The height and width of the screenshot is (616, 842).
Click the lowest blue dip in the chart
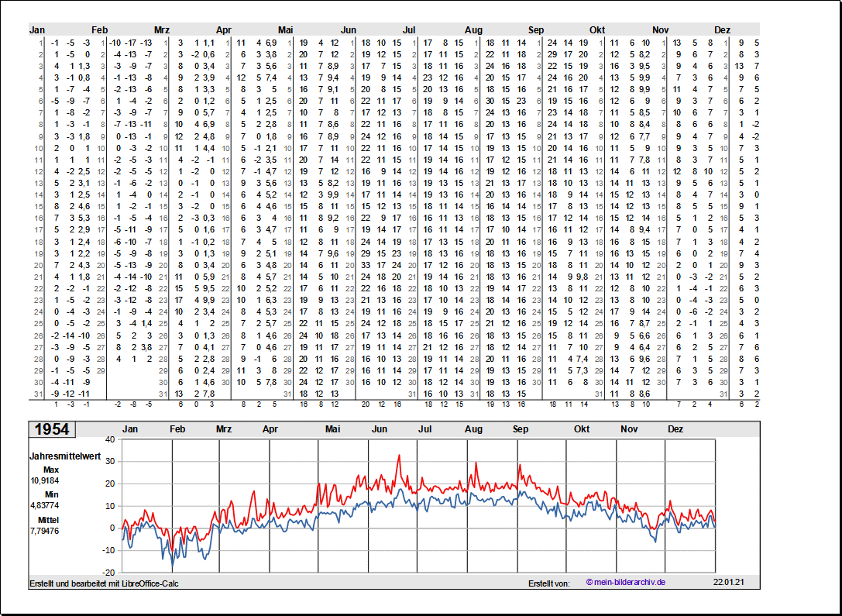(173, 570)
